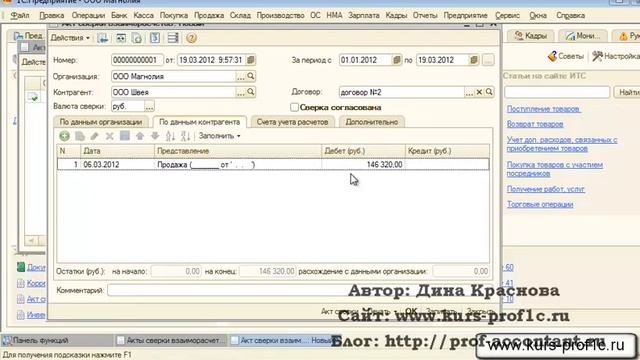640x360 pixels.
Task: Open Получение работ, услуг link
Action: (x=546, y=189)
